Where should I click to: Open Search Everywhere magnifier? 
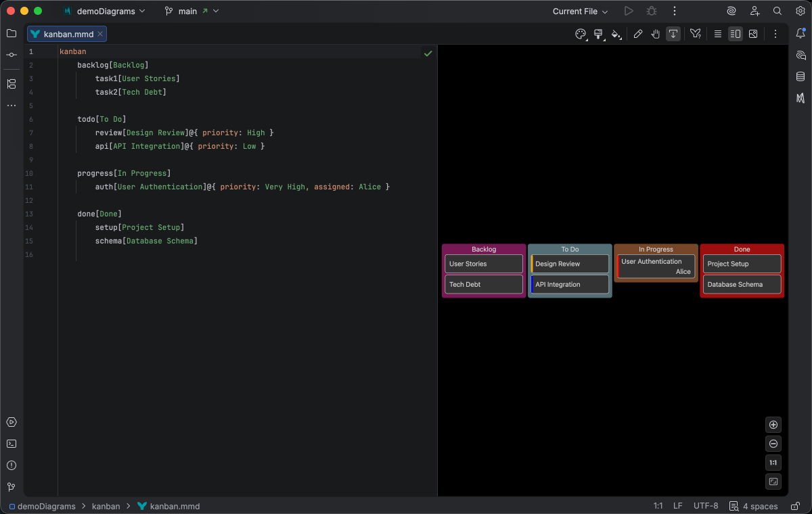(x=777, y=11)
